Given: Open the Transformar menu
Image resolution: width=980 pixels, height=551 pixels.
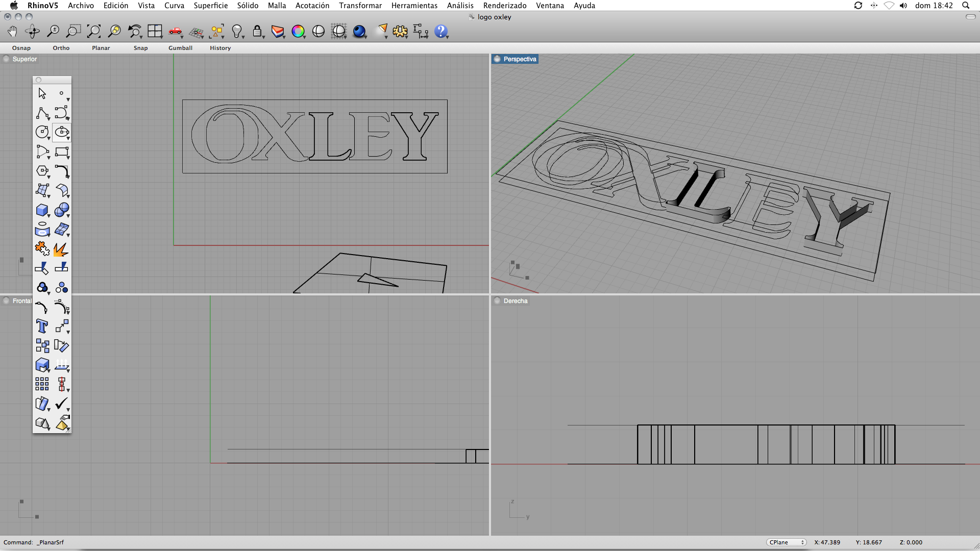Looking at the screenshot, I should (360, 6).
